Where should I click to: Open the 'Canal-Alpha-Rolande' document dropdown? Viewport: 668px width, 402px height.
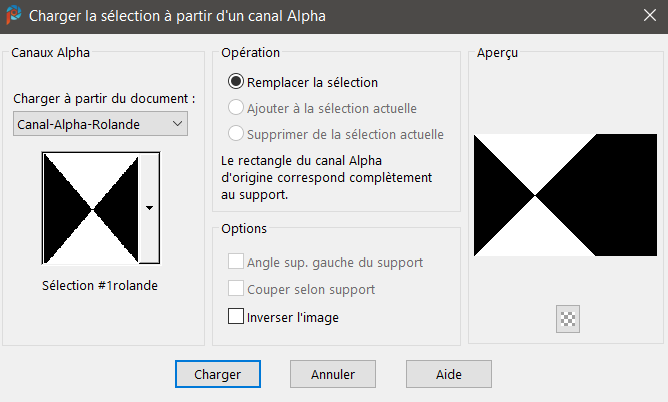tap(100, 124)
